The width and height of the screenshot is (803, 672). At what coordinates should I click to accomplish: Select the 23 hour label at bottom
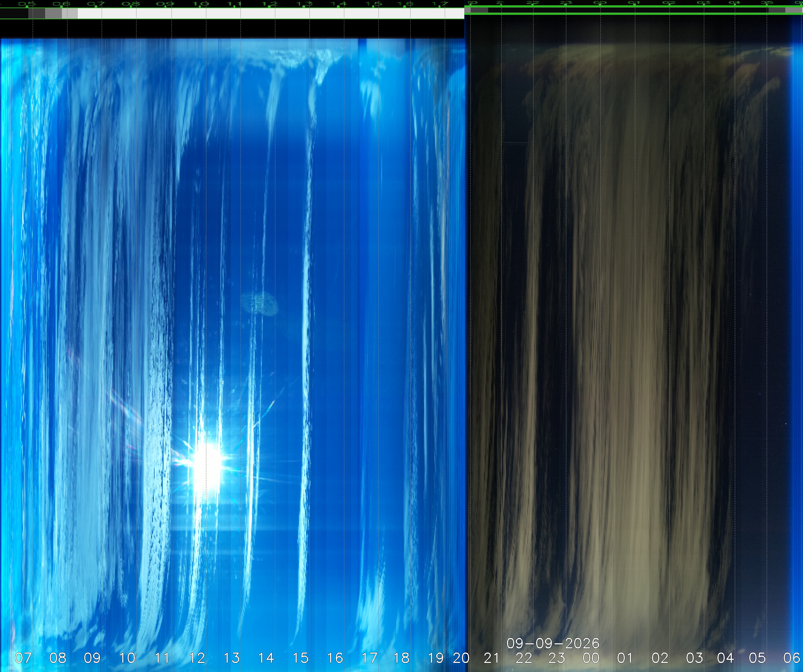556,658
